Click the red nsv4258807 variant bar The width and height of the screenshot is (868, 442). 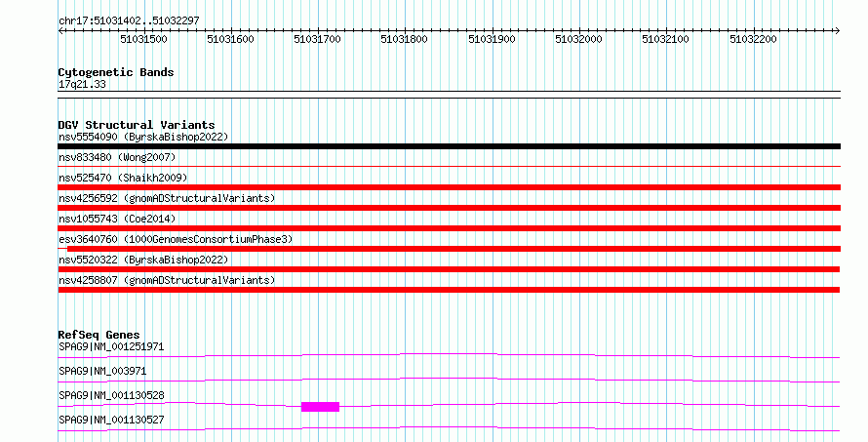449,290
